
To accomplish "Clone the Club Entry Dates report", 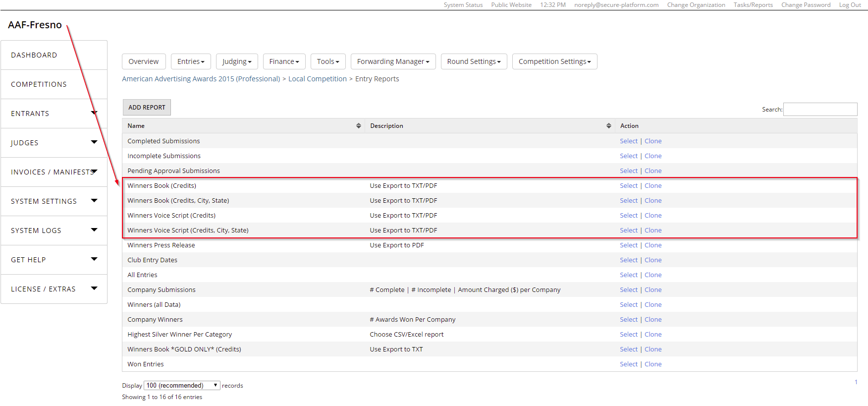I will (x=653, y=260).
